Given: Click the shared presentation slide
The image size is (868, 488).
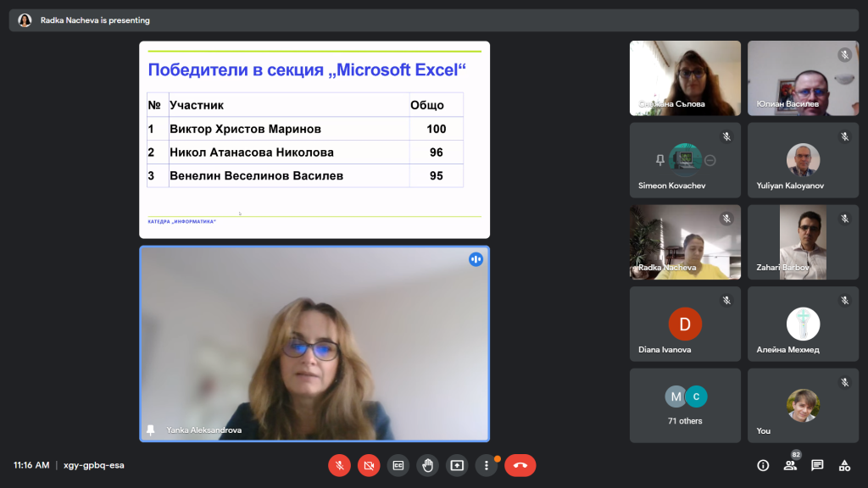Looking at the screenshot, I should coord(314,140).
